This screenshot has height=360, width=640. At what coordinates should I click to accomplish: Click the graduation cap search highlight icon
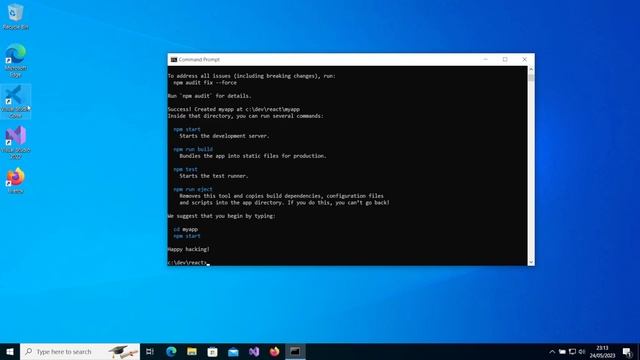point(123,351)
